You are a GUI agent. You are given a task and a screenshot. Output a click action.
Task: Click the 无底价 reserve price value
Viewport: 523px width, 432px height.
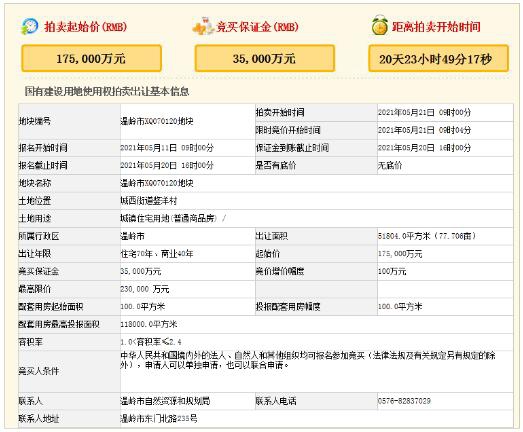coord(390,165)
